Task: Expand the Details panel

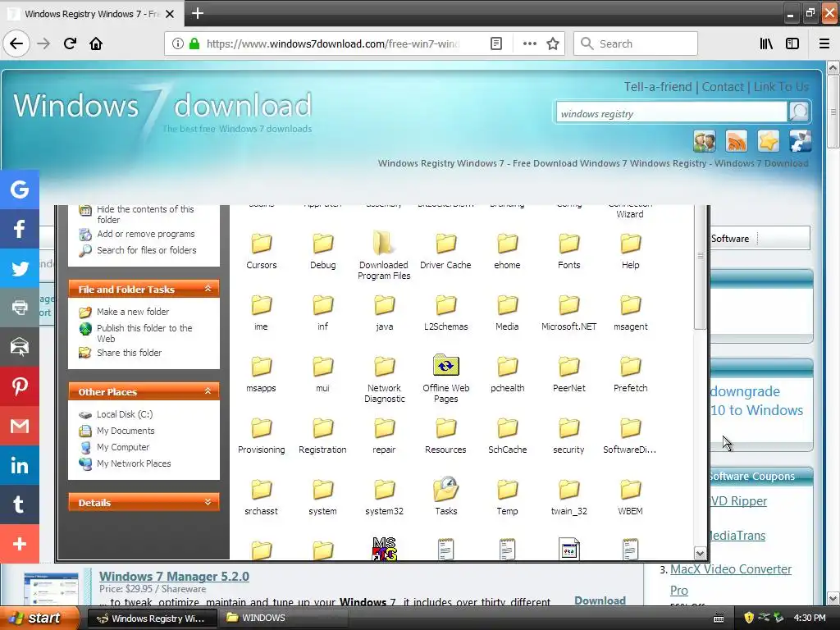Action: [208, 502]
